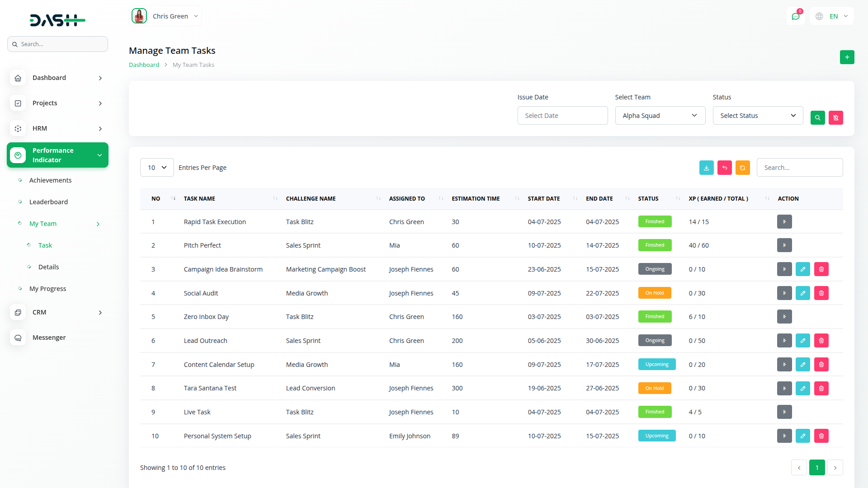This screenshot has height=488, width=868.
Task: Open the CRM sidebar menu
Action: tap(57, 312)
